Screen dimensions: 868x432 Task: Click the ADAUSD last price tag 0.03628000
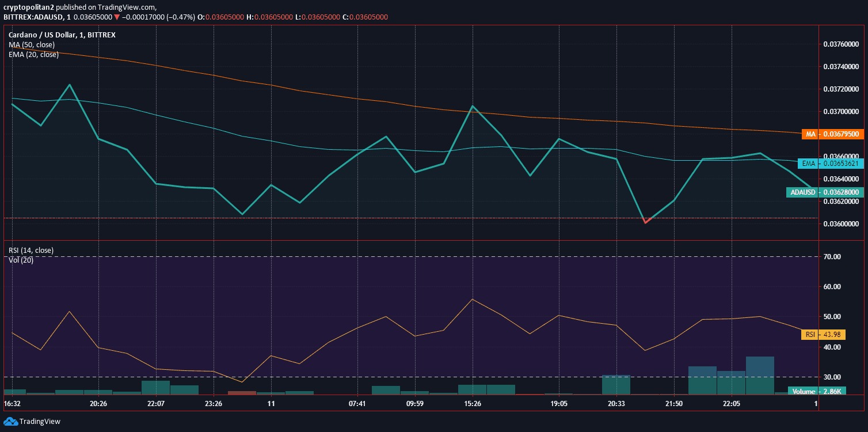(825, 192)
